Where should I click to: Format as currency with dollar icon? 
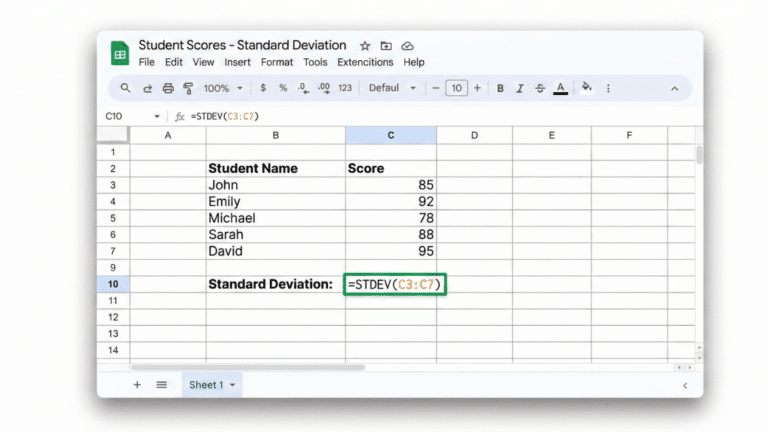[x=263, y=88]
